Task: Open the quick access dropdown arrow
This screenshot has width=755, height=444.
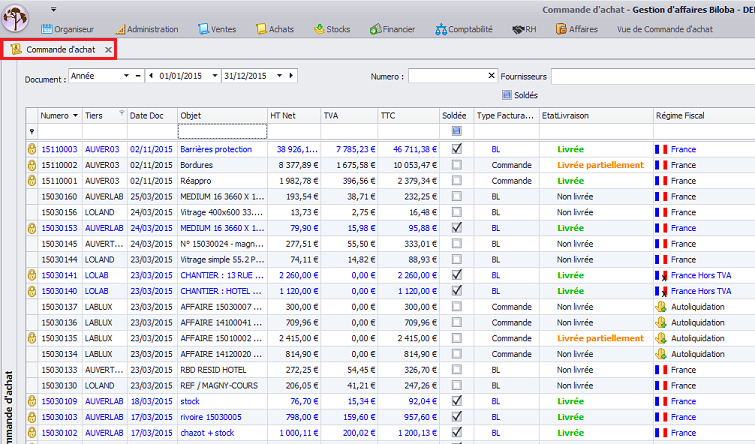Action: tap(53, 9)
